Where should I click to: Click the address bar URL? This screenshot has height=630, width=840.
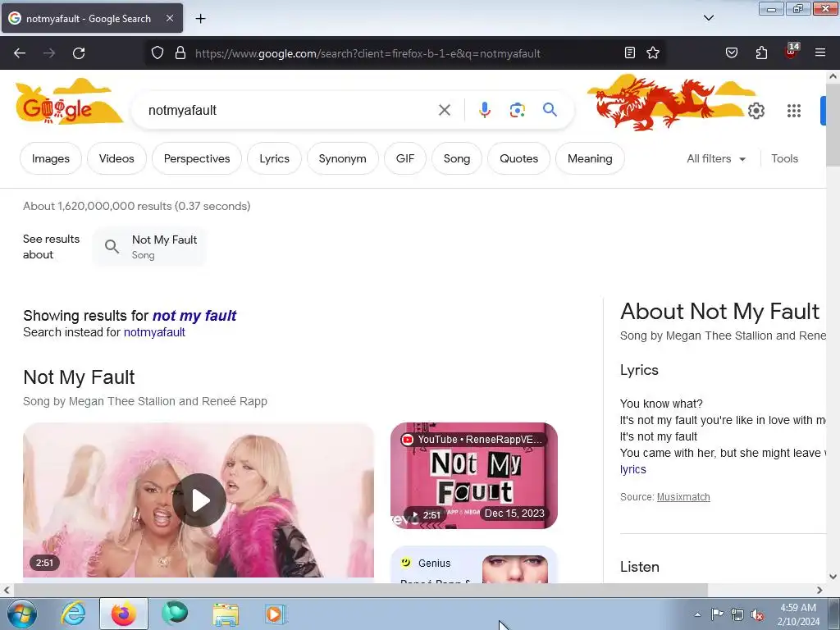[x=367, y=53]
